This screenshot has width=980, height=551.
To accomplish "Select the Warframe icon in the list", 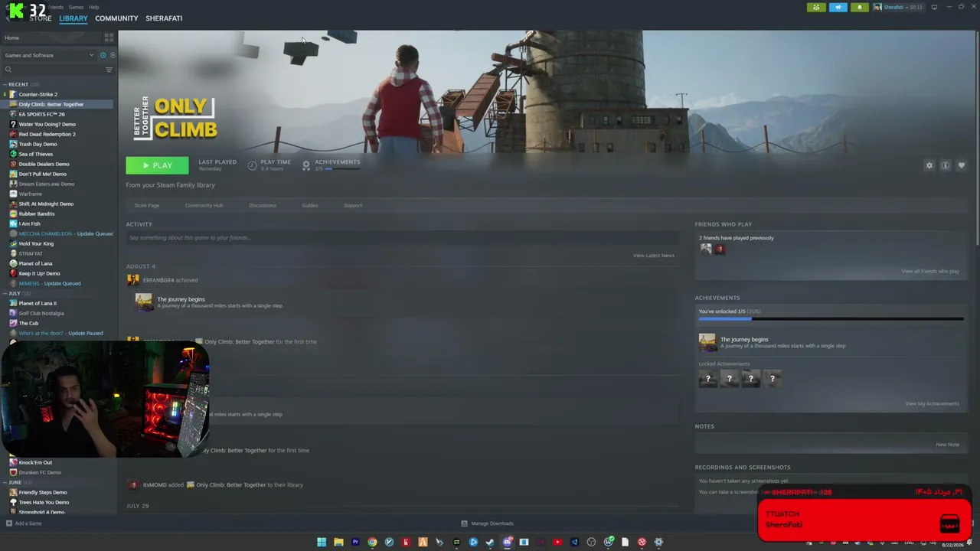I will tap(13, 194).
